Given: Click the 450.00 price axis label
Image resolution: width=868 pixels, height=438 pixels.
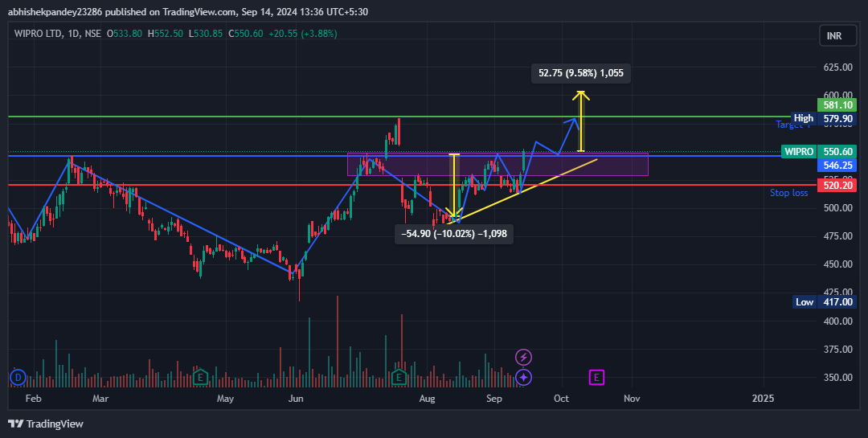Looking at the screenshot, I should tap(837, 264).
